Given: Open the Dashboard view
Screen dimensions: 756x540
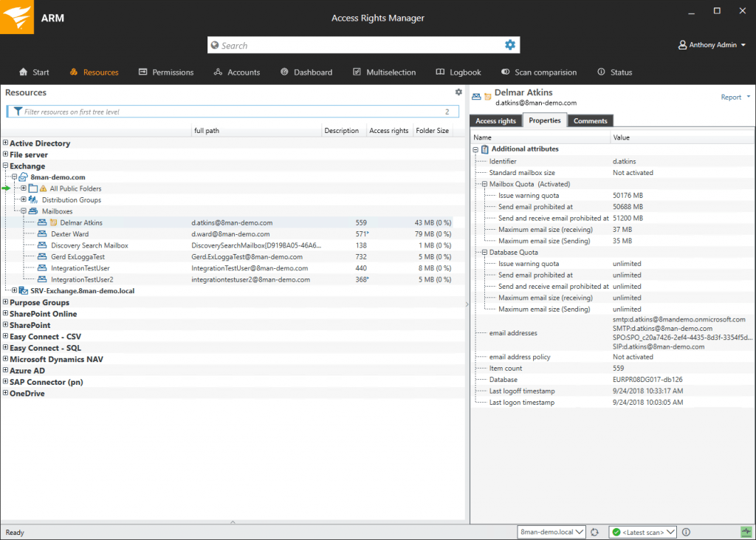Looking at the screenshot, I should pos(306,72).
